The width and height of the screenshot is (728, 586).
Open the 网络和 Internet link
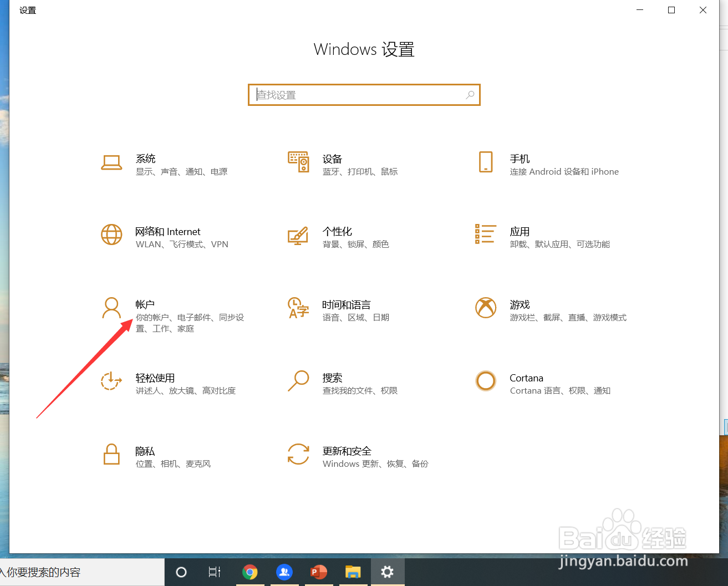pyautogui.click(x=168, y=232)
